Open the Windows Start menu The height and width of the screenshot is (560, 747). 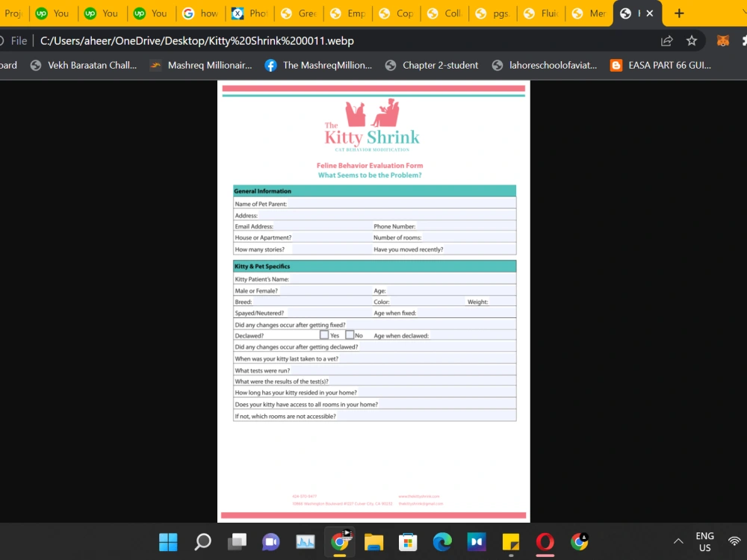167,543
